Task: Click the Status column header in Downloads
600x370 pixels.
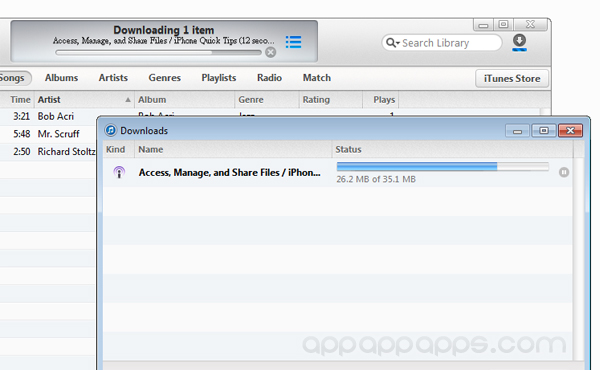Action: [452, 149]
